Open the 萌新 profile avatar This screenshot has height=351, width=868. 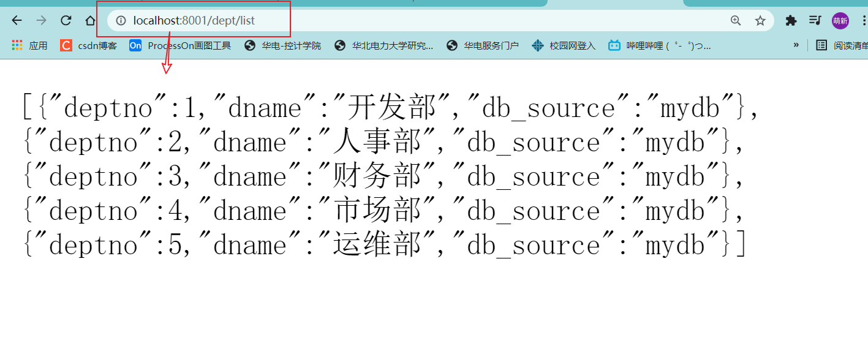840,21
